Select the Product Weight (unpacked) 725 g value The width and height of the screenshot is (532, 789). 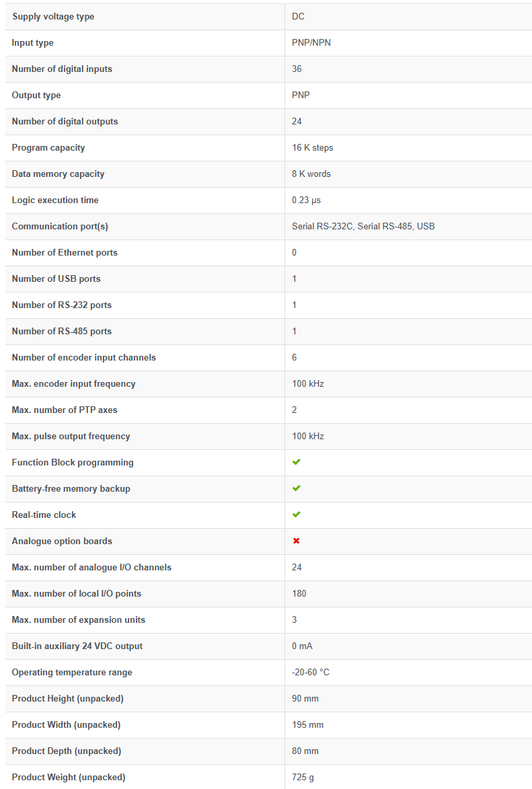coord(303,777)
